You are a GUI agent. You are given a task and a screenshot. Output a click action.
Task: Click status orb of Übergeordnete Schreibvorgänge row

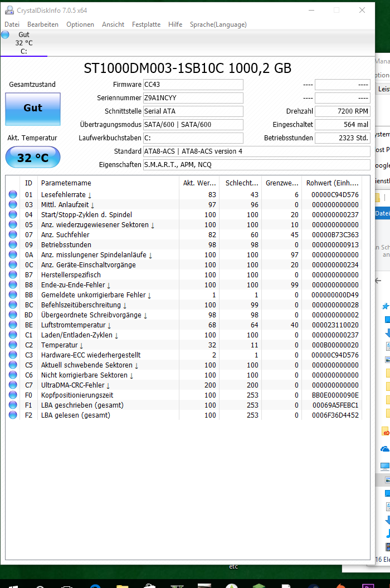(x=13, y=315)
